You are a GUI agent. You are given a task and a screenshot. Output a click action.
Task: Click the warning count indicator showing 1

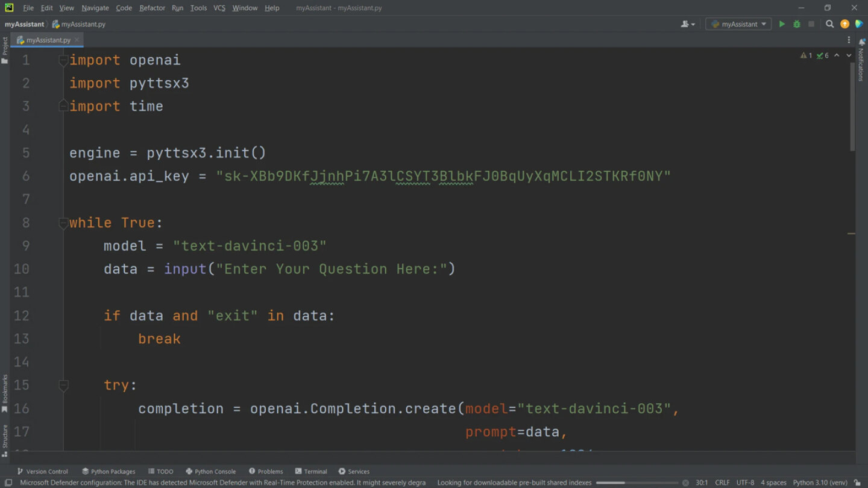click(x=806, y=55)
